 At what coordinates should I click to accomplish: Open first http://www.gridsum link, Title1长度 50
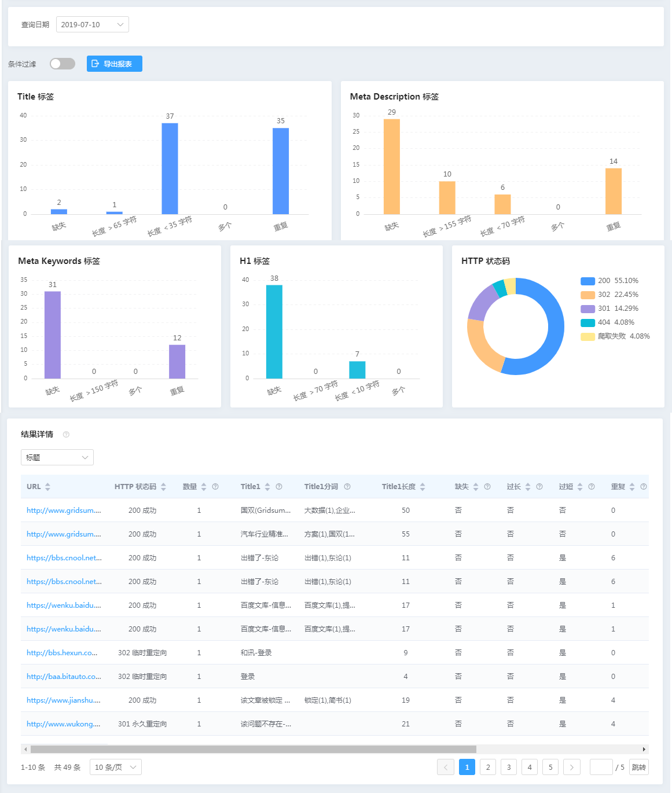click(x=64, y=511)
